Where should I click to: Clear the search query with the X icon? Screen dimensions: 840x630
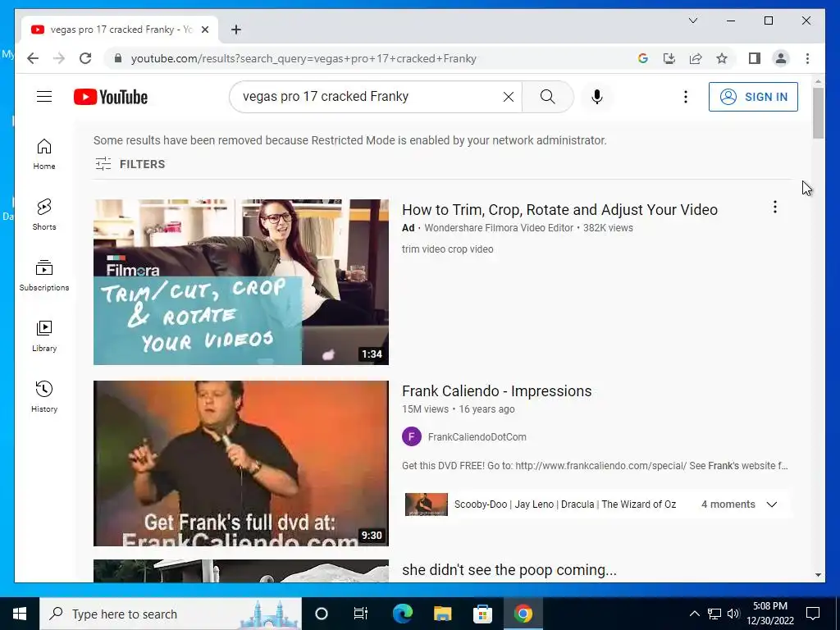[509, 97]
